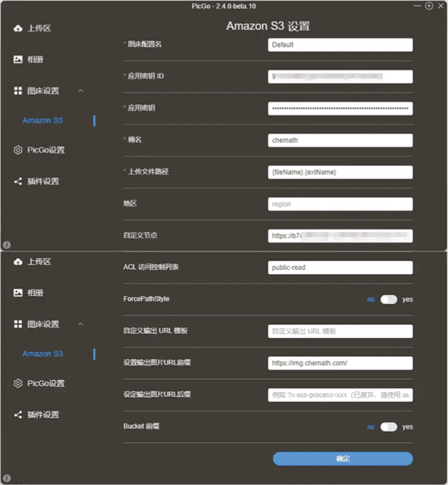Click the 设定输出图片URL后缀 input field

[340, 395]
